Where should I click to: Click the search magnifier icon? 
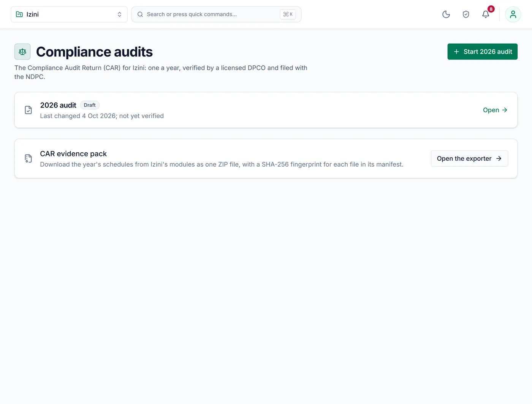coord(140,14)
